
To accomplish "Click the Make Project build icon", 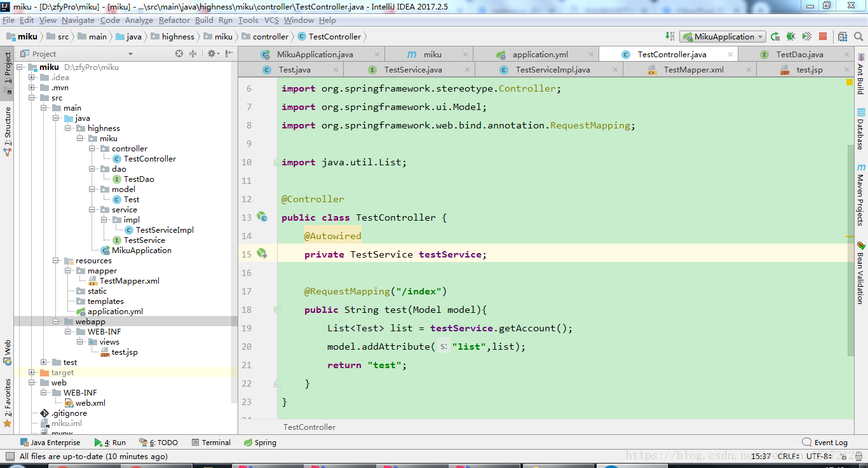I will (670, 36).
